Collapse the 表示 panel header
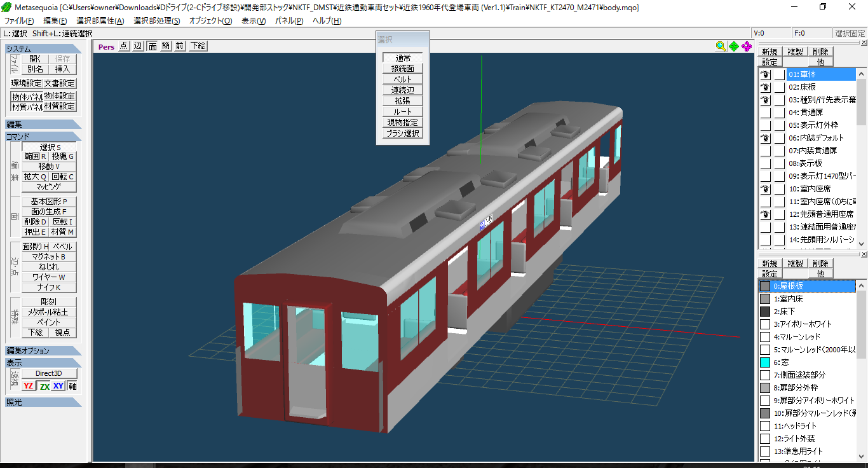 pos(43,362)
